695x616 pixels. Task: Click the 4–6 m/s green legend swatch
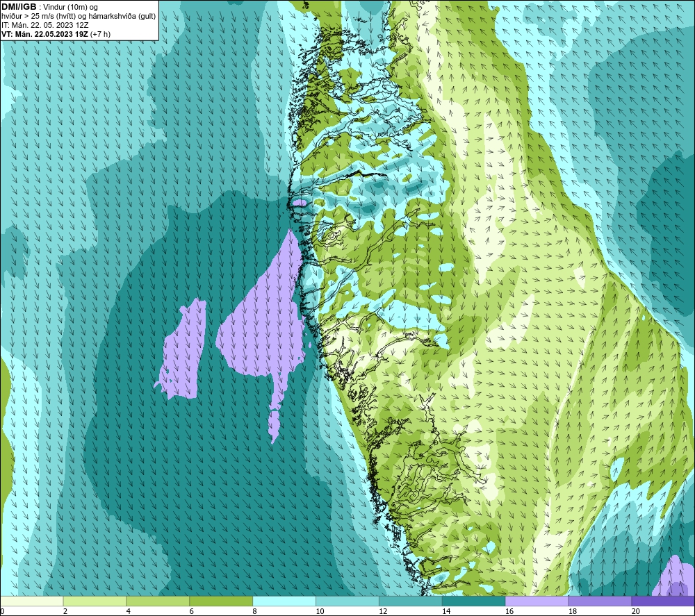click(158, 601)
